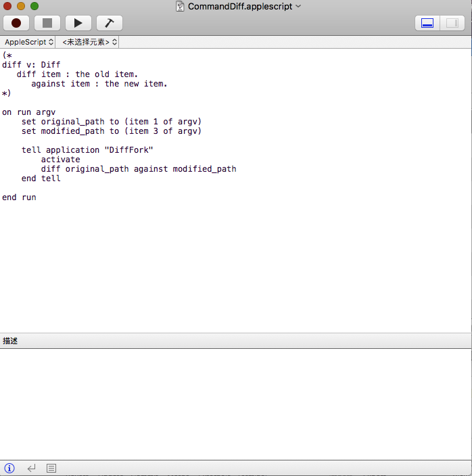The image size is (472, 476).
Task: Open the AppleScript language dropdown
Action: pos(29,42)
